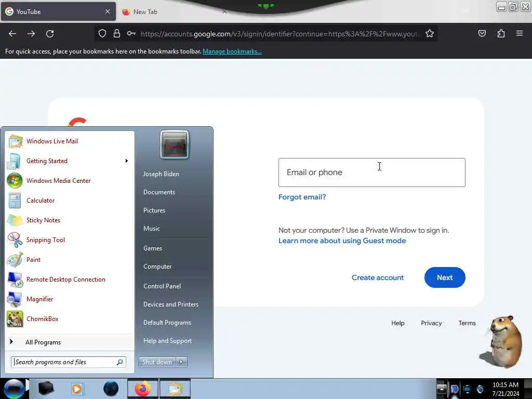Click the address bar URL
Viewport: 532px width, 399px height.
pos(280,34)
